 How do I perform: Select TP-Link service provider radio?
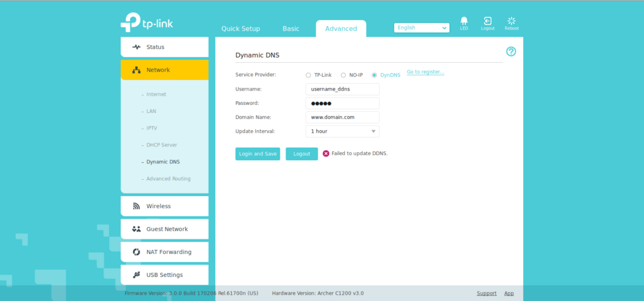(308, 75)
